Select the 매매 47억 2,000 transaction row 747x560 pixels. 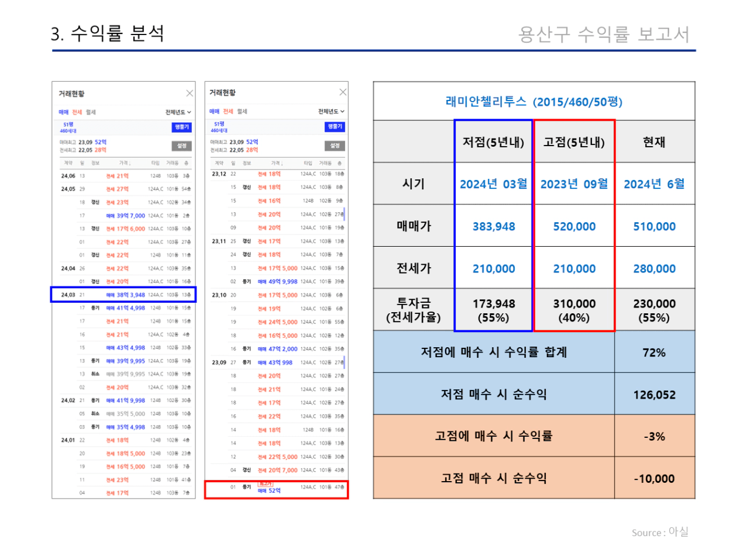278,349
